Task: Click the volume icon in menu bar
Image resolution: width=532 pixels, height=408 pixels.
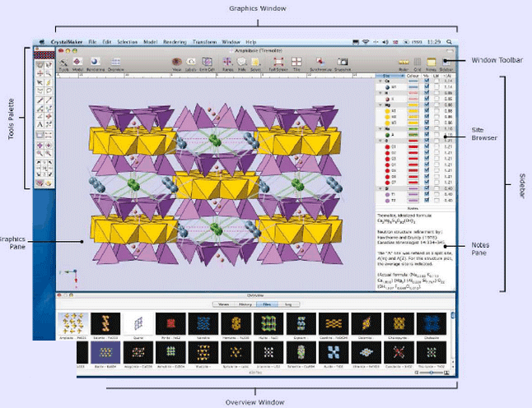Action: (385, 42)
